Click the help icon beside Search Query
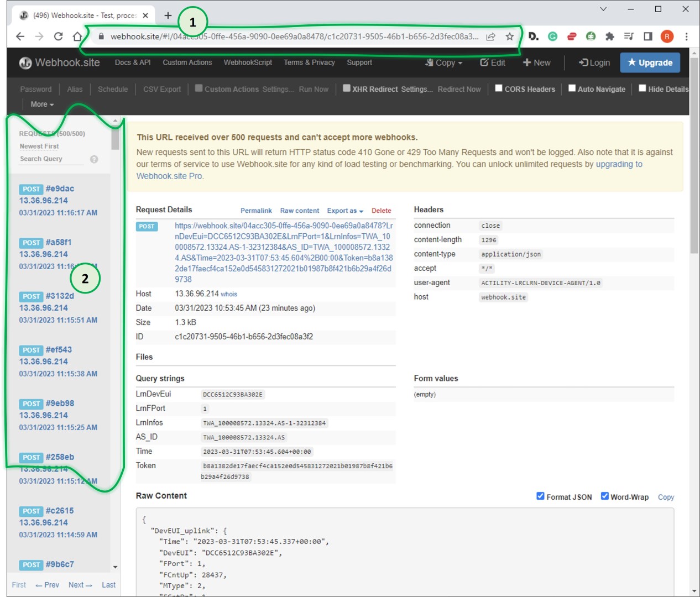 click(94, 159)
